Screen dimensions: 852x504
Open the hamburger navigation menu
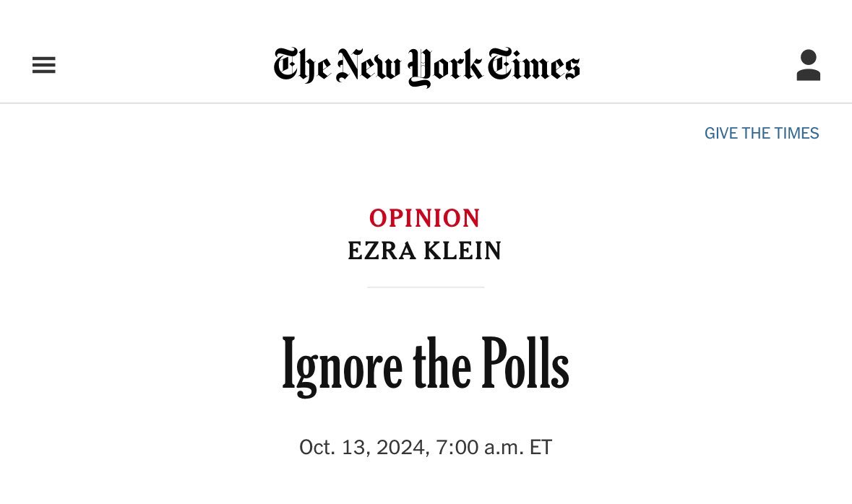click(x=44, y=66)
